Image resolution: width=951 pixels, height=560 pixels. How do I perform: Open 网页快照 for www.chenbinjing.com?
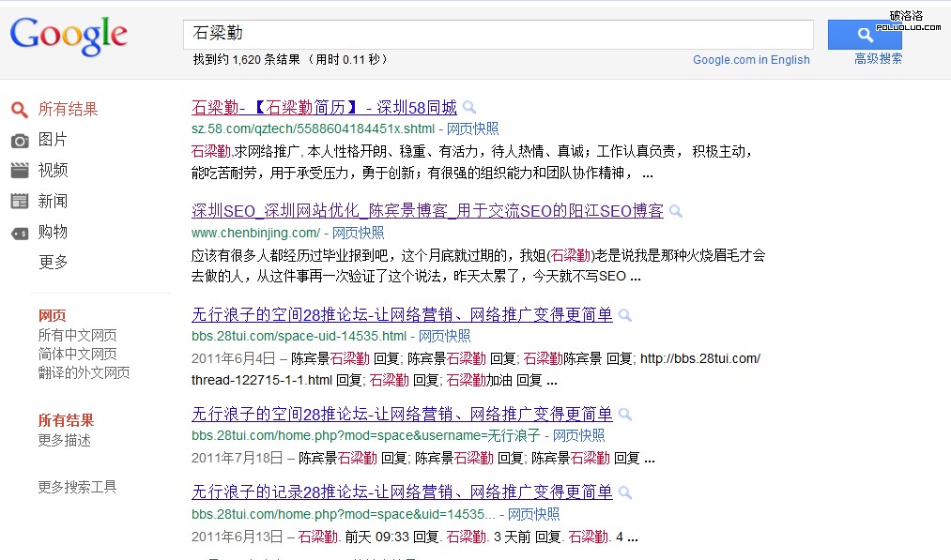358,233
